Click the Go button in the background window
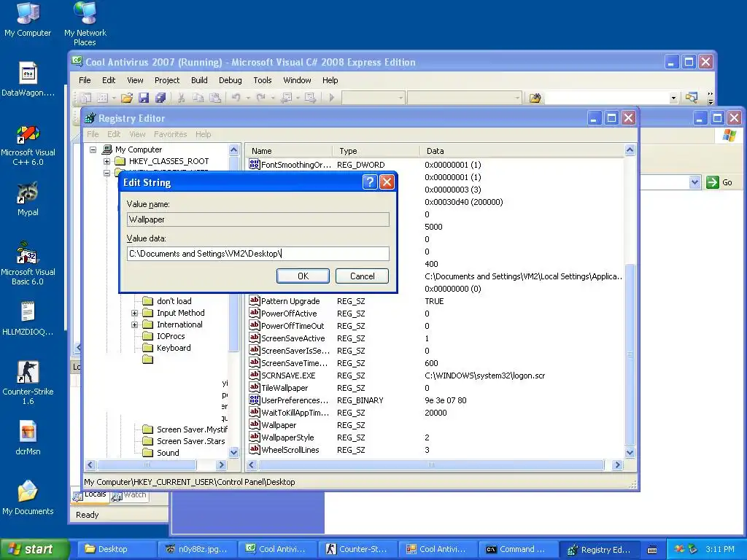The image size is (747, 560). tap(719, 182)
